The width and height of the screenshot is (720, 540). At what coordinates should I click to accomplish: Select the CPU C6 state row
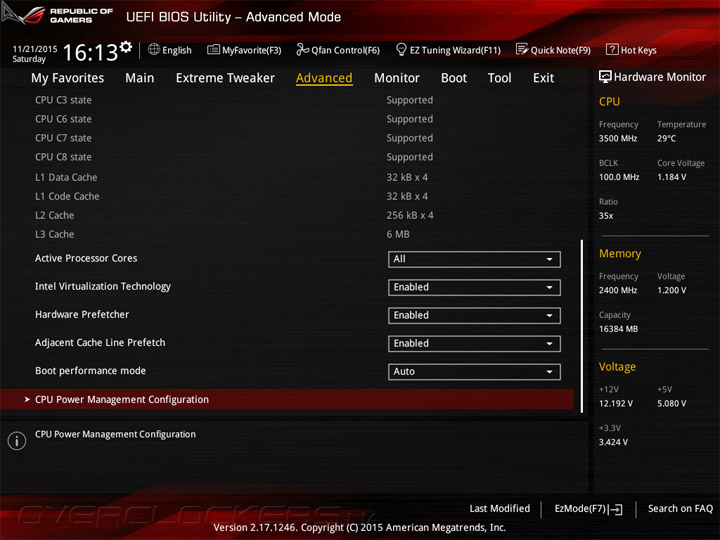(287, 119)
